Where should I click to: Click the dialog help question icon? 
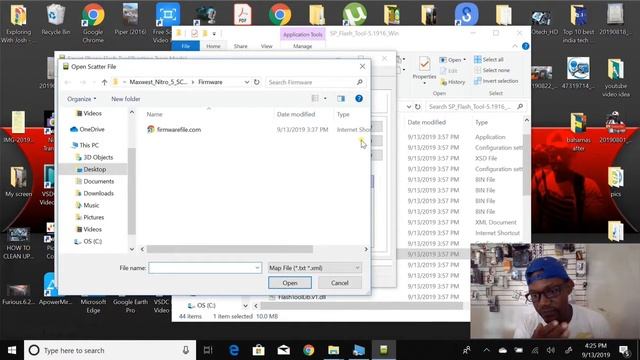[x=359, y=98]
